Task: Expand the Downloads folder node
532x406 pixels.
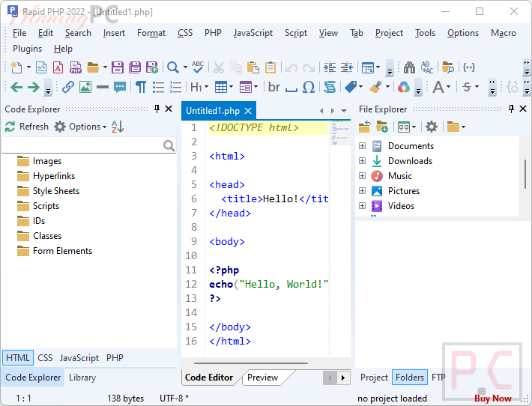Action: [x=362, y=161]
